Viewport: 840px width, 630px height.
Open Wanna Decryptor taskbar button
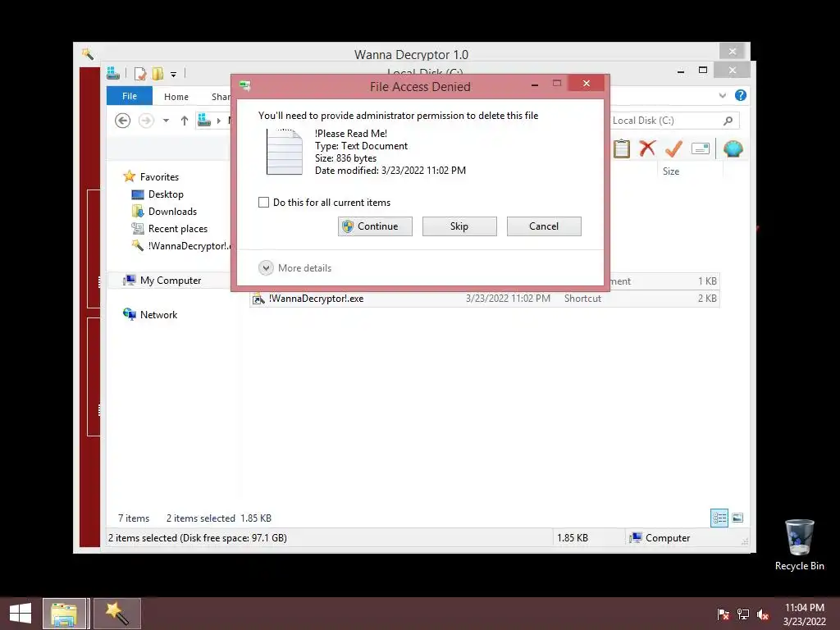coord(116,614)
